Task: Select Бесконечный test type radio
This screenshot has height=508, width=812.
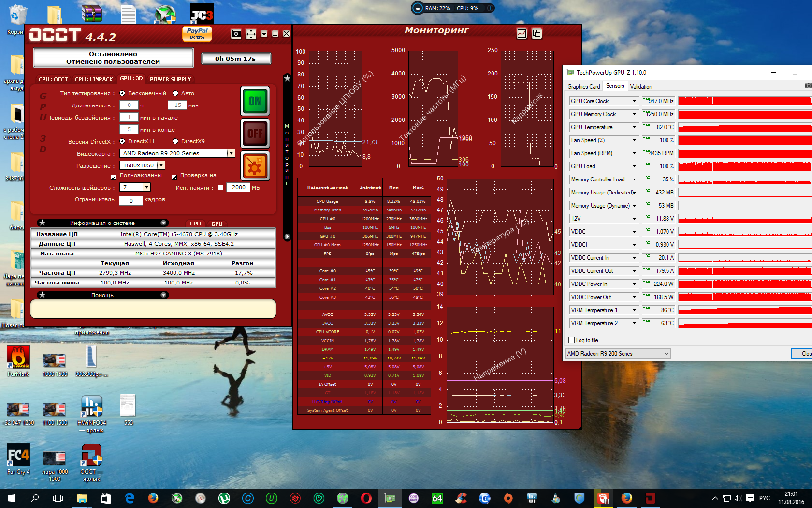Action: click(x=122, y=93)
